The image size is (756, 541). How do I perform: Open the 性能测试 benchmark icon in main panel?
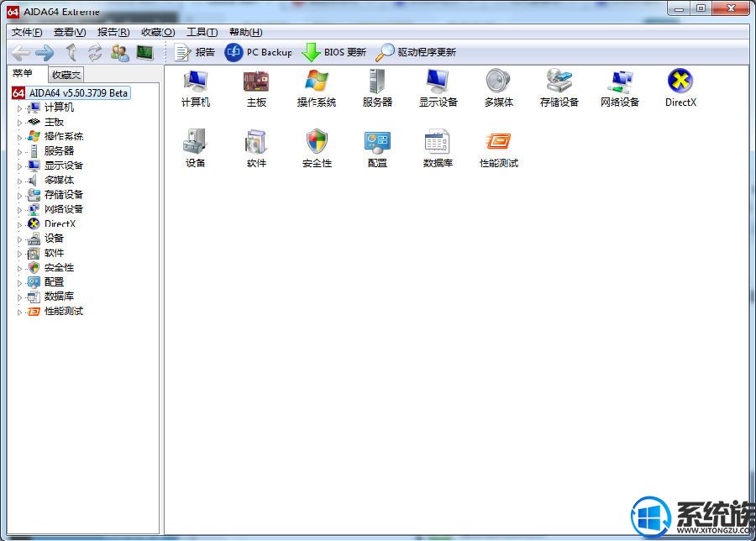point(498,142)
